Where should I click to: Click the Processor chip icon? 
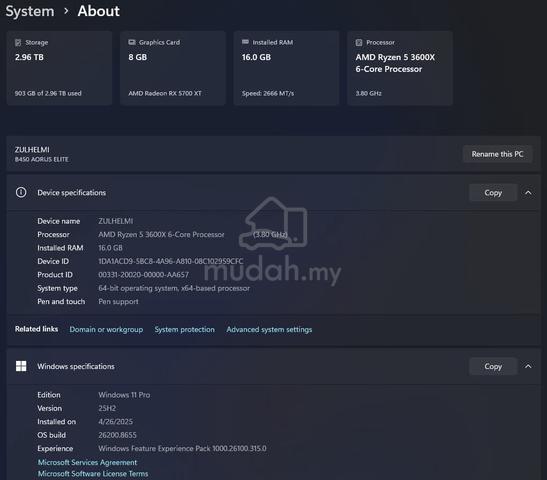tap(359, 43)
